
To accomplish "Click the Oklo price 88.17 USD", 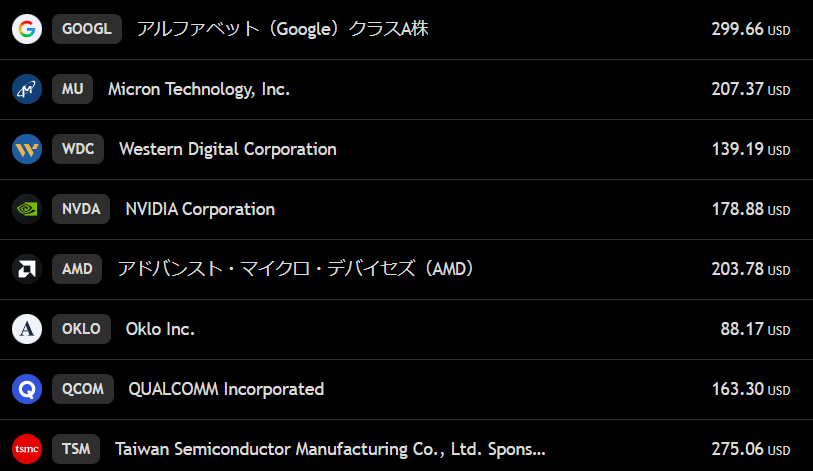I will tap(755, 329).
